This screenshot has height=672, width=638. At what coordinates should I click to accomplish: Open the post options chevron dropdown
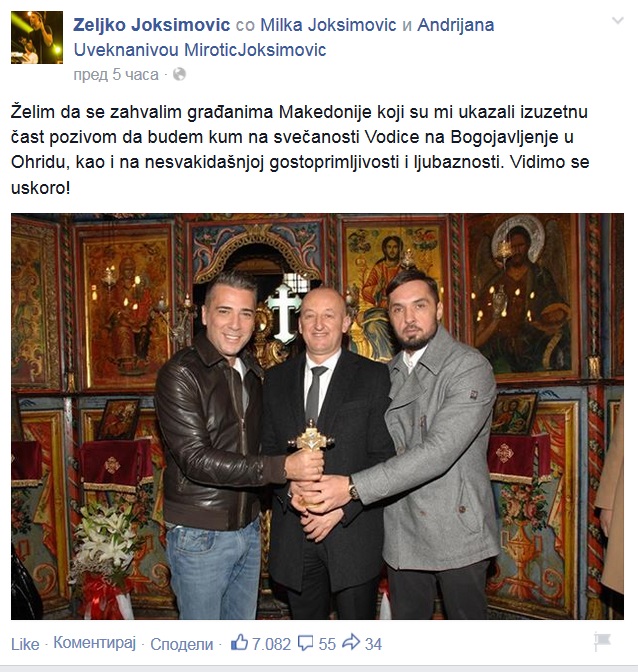click(617, 20)
